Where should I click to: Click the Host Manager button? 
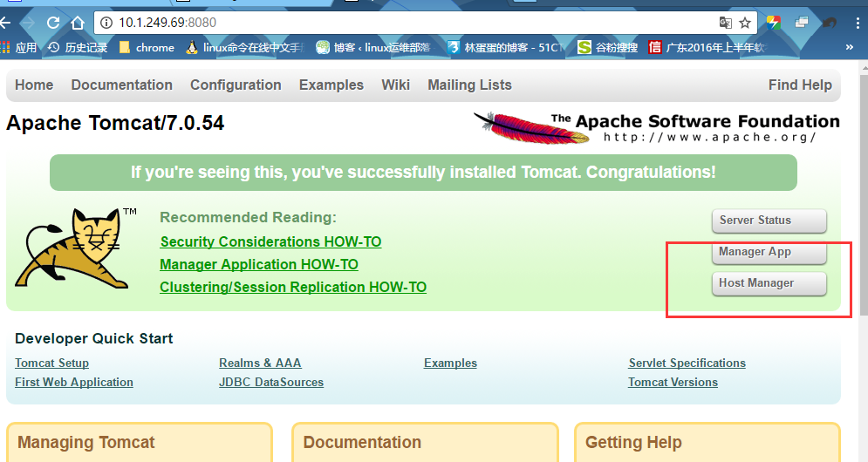(769, 283)
